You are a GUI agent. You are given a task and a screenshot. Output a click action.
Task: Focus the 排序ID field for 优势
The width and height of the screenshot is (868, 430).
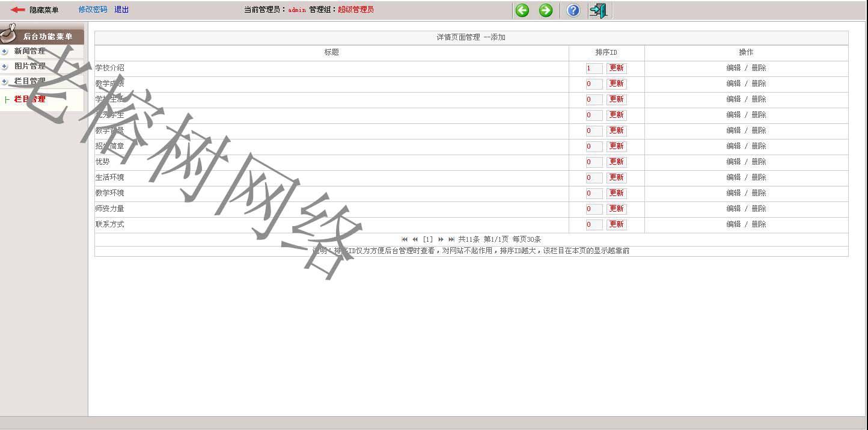click(594, 162)
